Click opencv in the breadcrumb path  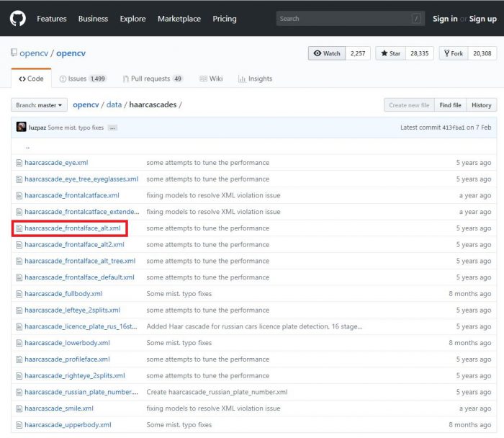(86, 104)
